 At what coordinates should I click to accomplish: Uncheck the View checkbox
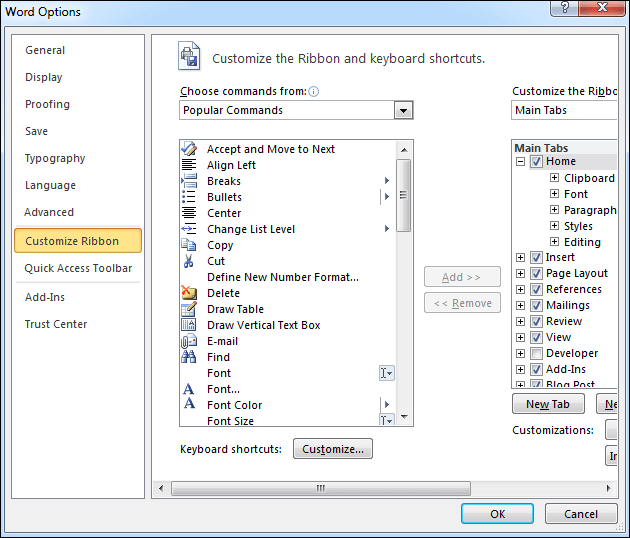pos(536,337)
